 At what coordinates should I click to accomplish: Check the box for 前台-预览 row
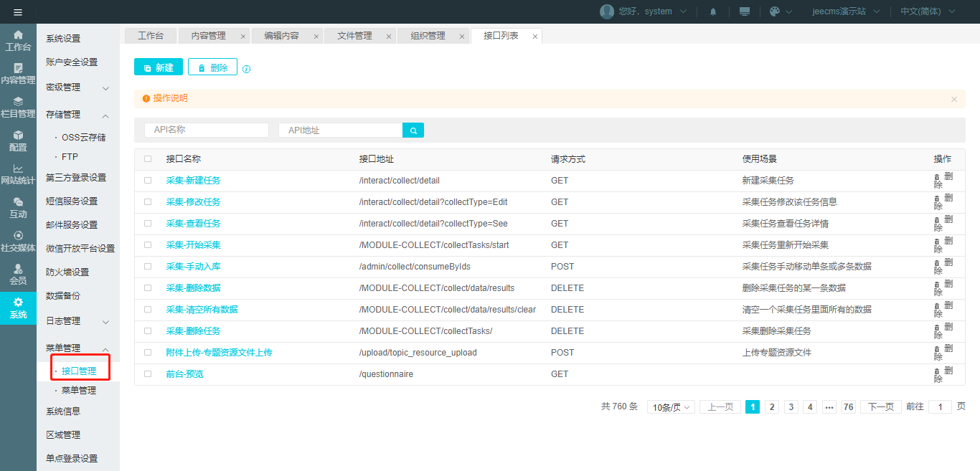click(x=148, y=374)
